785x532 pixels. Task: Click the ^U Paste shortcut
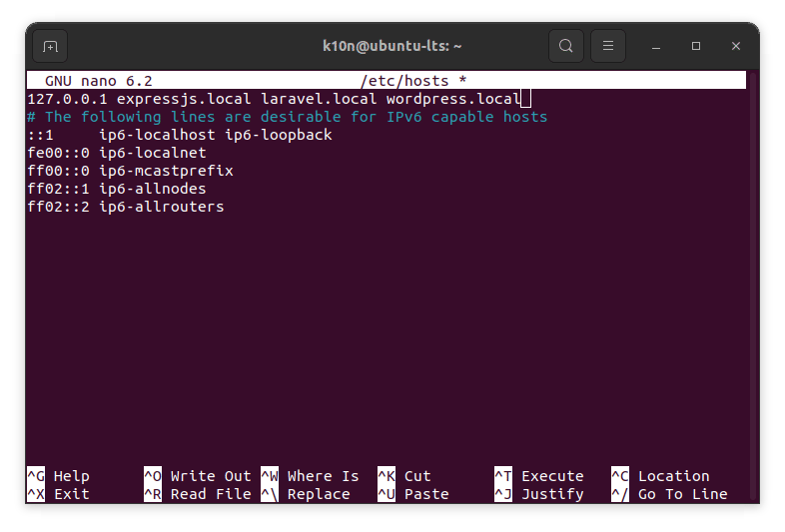click(413, 494)
